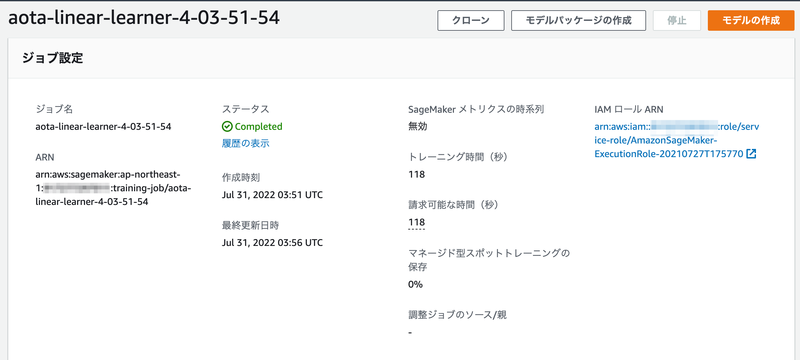Click the 調整ジョブのソース/親 label
The height and width of the screenshot is (360, 800).
click(458, 315)
